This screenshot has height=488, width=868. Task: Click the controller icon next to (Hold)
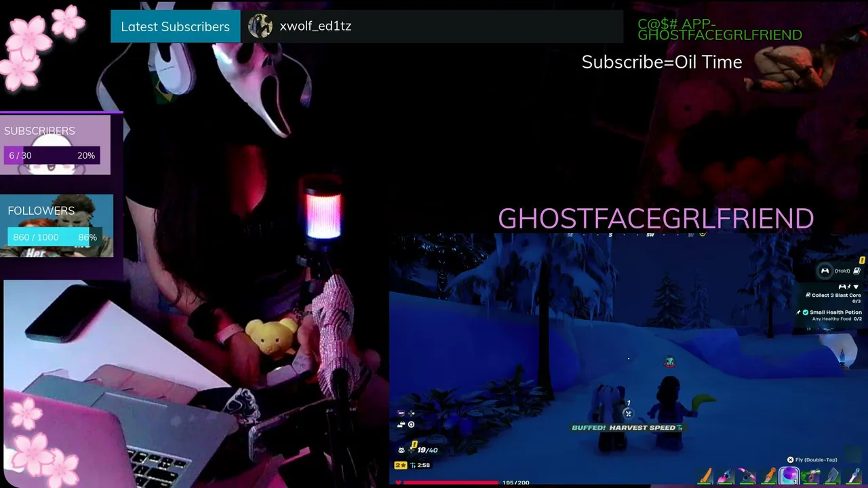point(825,271)
